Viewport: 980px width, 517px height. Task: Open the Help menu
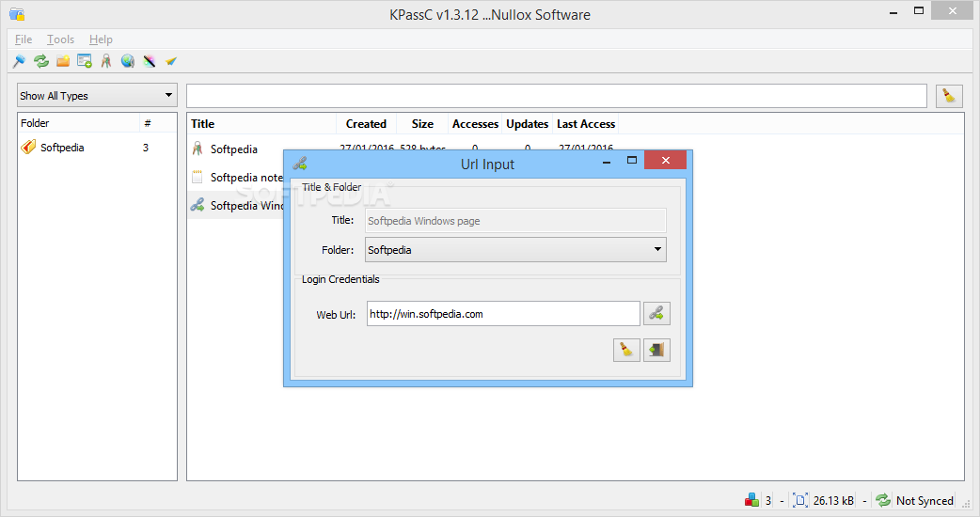pos(101,39)
